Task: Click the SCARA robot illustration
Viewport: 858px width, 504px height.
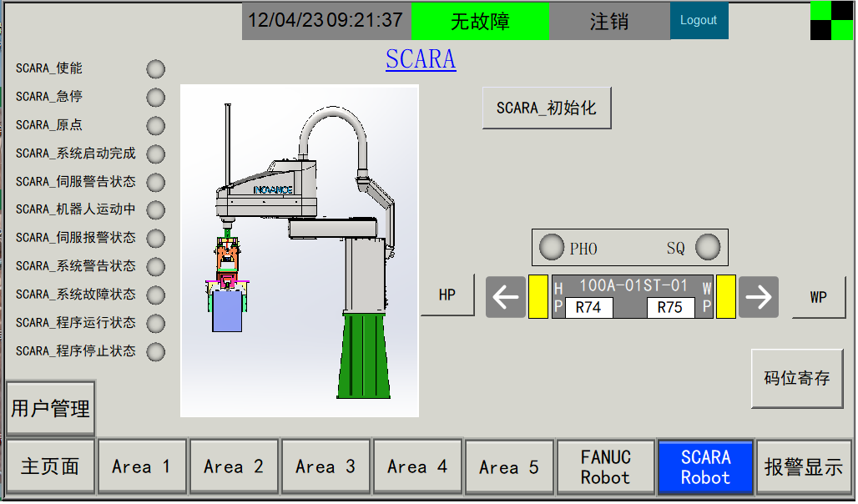Action: (x=299, y=250)
